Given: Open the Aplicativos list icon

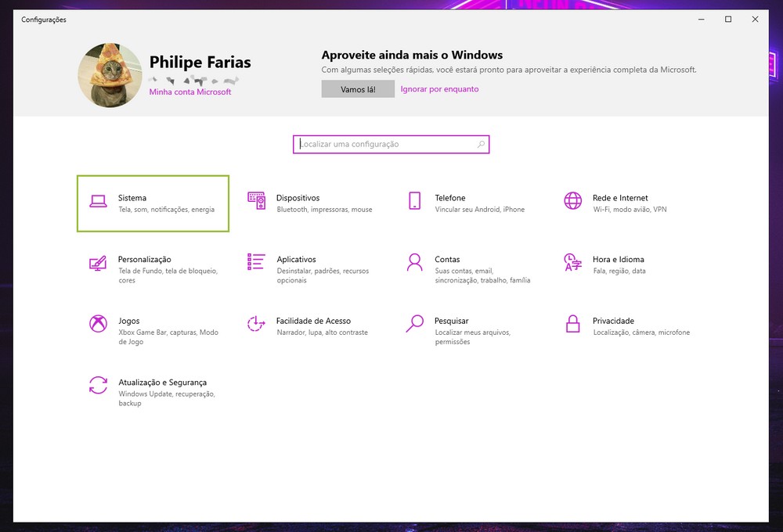Looking at the screenshot, I should 256,261.
